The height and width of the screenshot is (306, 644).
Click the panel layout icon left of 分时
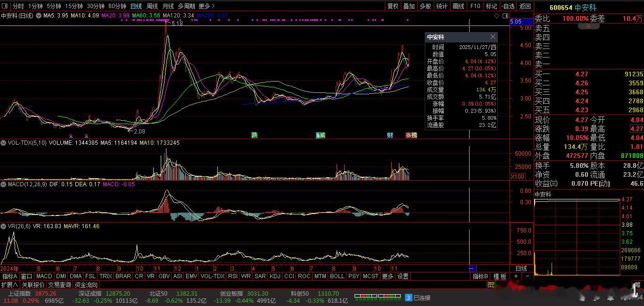6,6
